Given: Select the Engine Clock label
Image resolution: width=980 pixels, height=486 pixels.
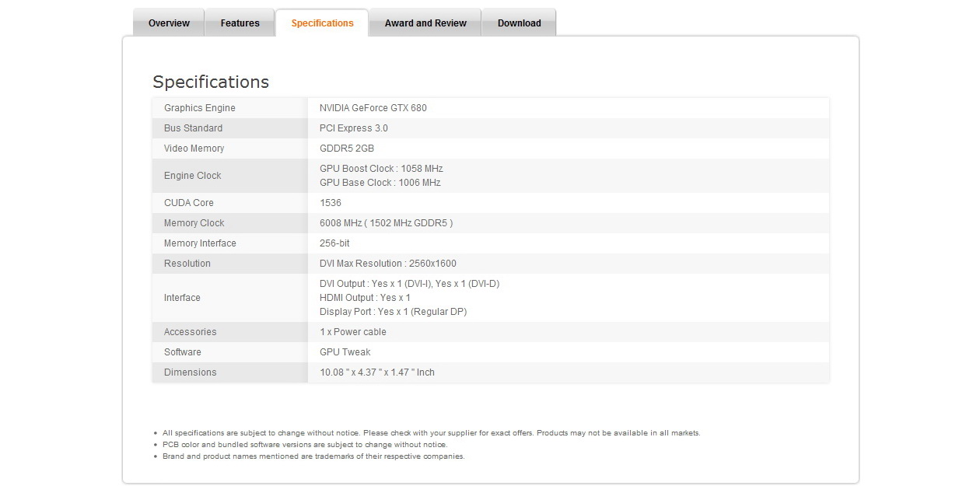Looking at the screenshot, I should tap(192, 176).
